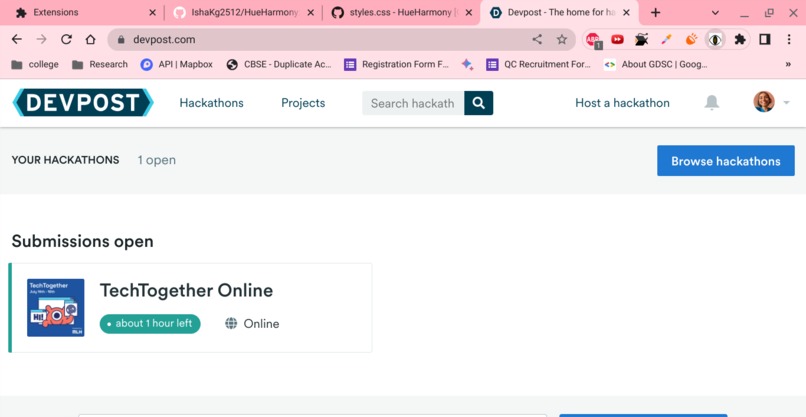Open the notifications bell
806x417 pixels.
coord(711,102)
